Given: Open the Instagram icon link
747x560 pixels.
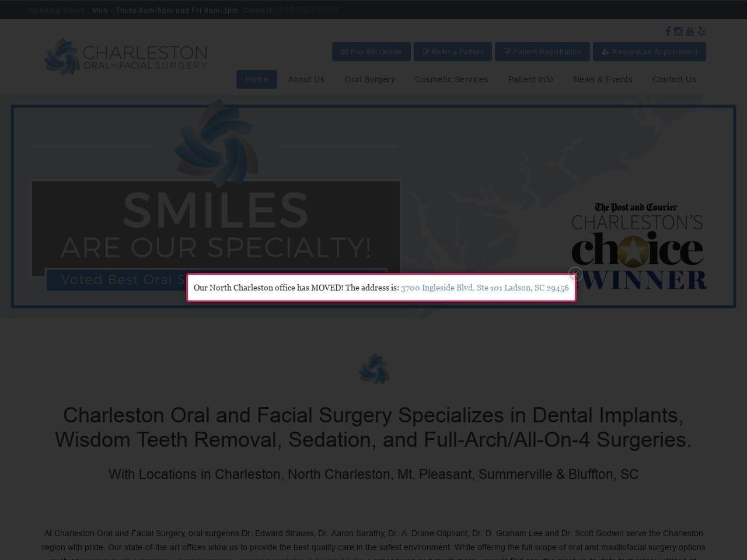Looking at the screenshot, I should point(678,32).
